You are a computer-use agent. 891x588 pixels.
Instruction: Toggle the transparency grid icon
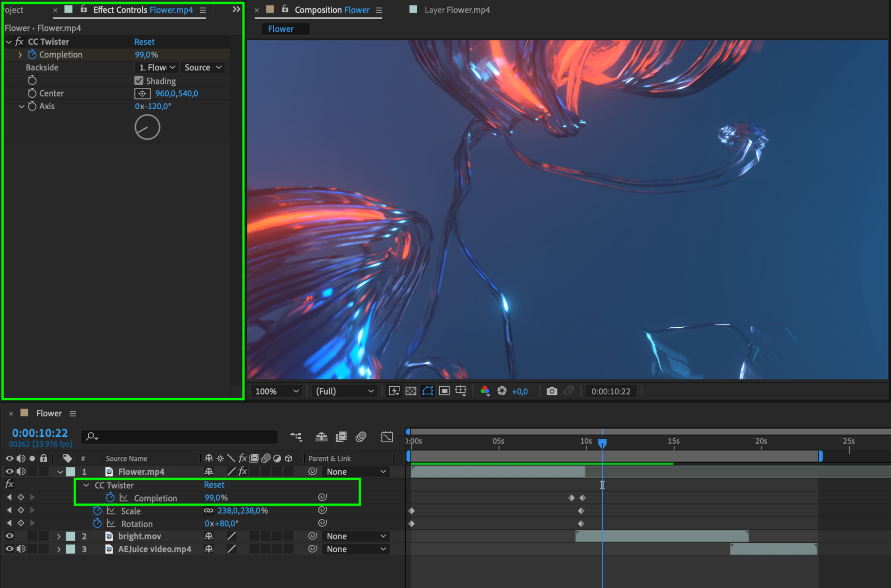click(x=411, y=391)
